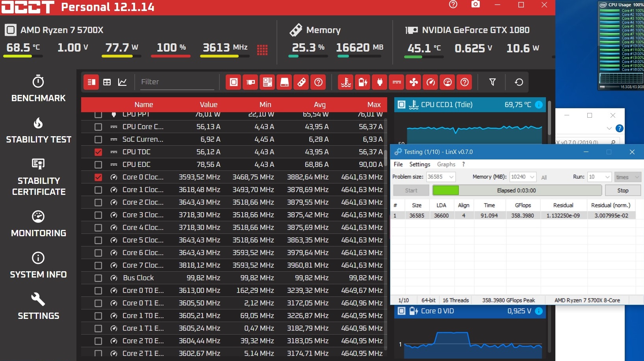Check the CPU EDC row checkbox
Screen dimensions: 644x361
98,165
